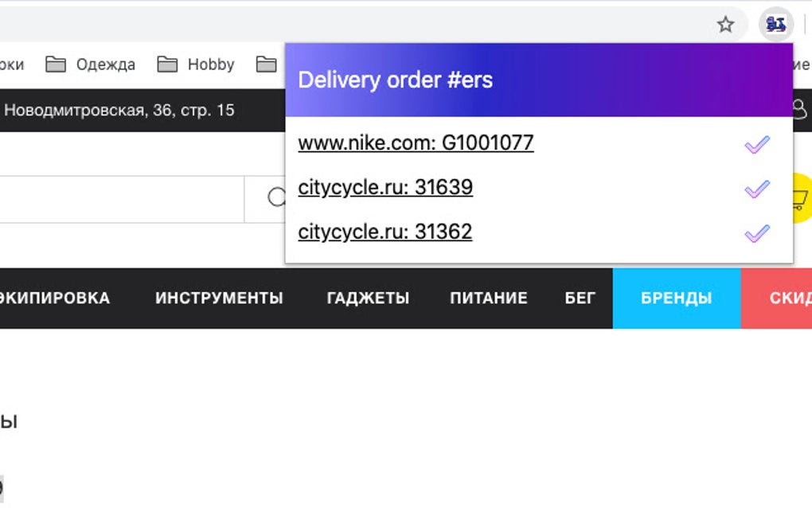Screen dimensions: 812x508
Task: Select the ЭКИПИРОВКА menu item
Action: [56, 298]
